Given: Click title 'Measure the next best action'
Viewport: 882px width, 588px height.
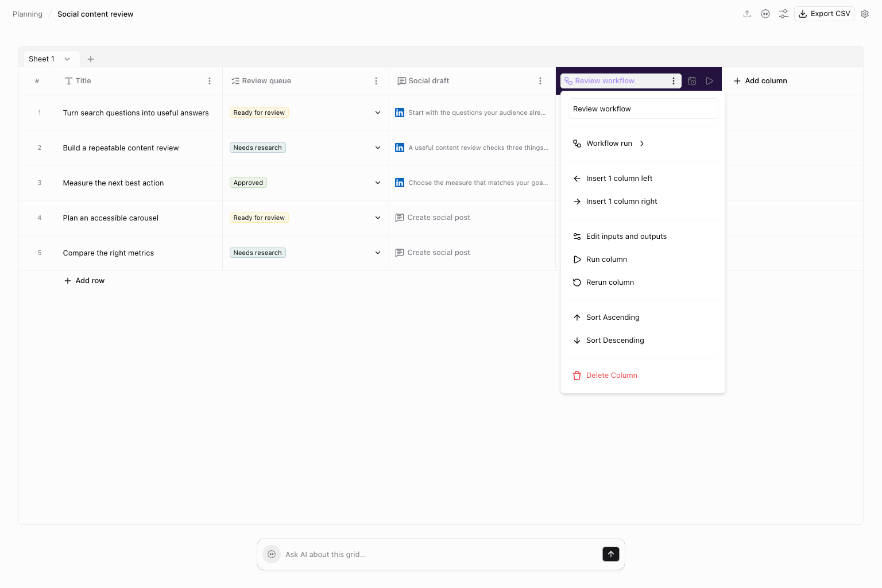Looking at the screenshot, I should [x=114, y=183].
